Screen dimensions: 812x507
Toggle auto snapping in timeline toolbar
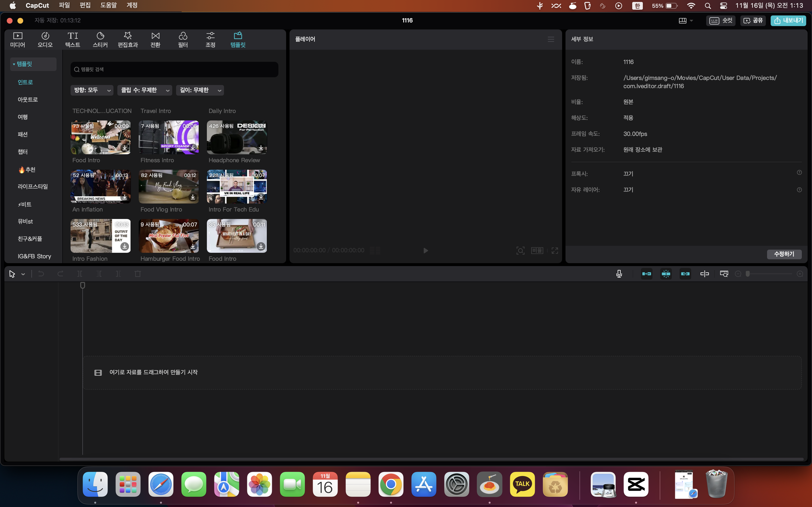click(666, 274)
